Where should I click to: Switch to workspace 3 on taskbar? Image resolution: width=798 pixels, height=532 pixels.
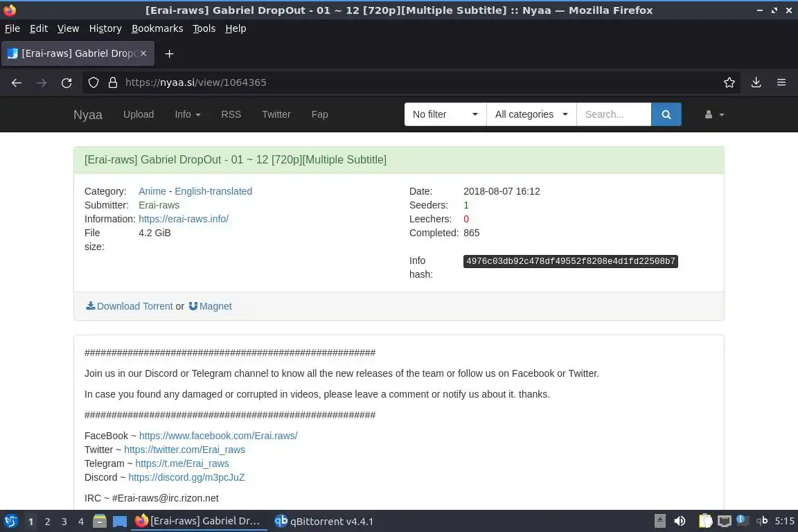pyautogui.click(x=64, y=522)
